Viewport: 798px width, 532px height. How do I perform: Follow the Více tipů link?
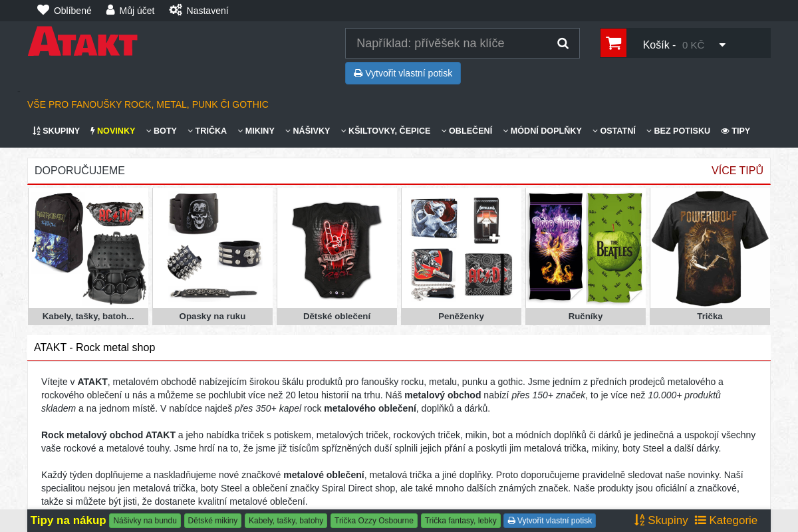(x=737, y=170)
